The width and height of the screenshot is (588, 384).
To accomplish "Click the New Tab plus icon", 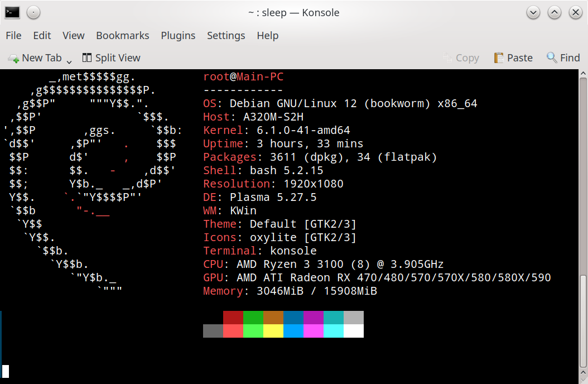I will (13, 58).
